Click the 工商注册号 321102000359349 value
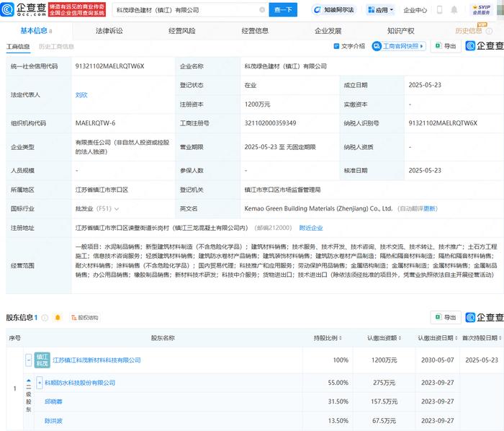The height and width of the screenshot is (431, 504). [270, 123]
